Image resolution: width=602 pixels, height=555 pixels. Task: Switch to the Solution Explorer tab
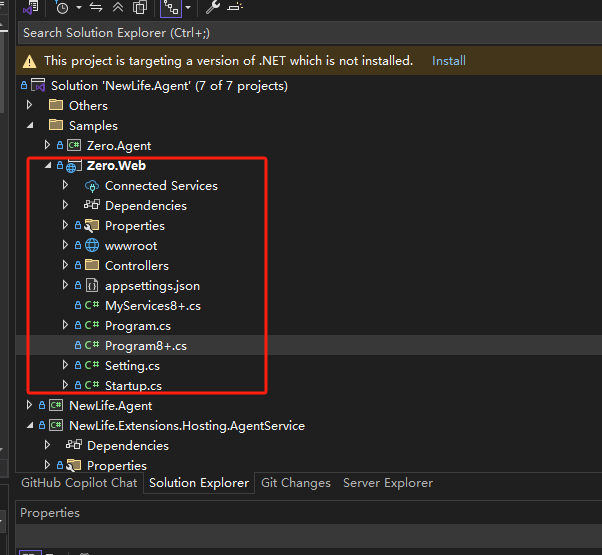[x=199, y=483]
